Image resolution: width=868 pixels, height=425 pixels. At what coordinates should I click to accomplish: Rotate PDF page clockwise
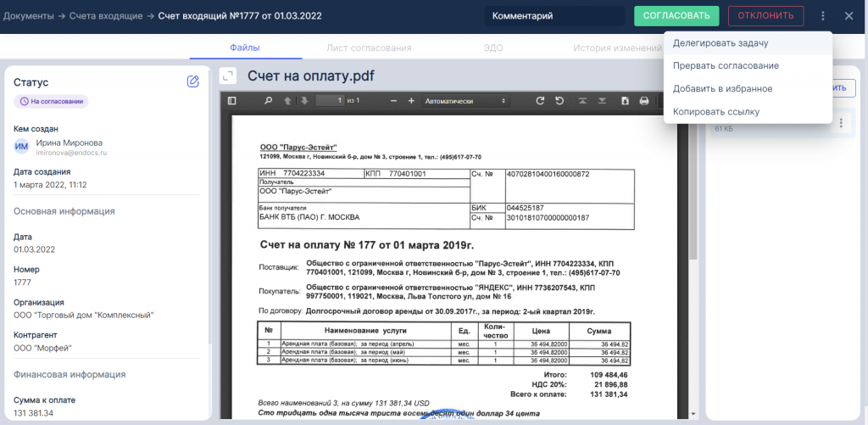(540, 101)
